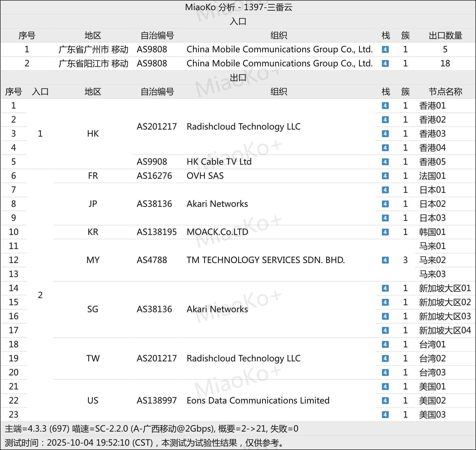Click the IPv4 icon in 法国01 row
Image resolution: width=476 pixels, height=450 pixels.
385,176
